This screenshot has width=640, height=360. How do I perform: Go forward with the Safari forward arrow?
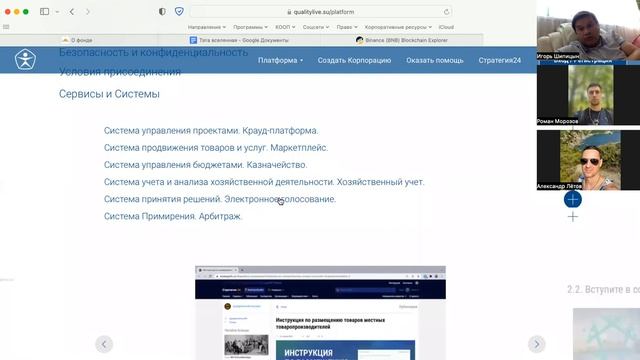click(87, 12)
